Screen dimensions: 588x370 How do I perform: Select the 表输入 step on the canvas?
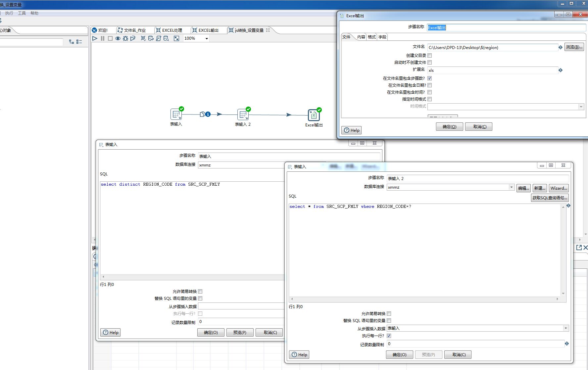(x=176, y=115)
